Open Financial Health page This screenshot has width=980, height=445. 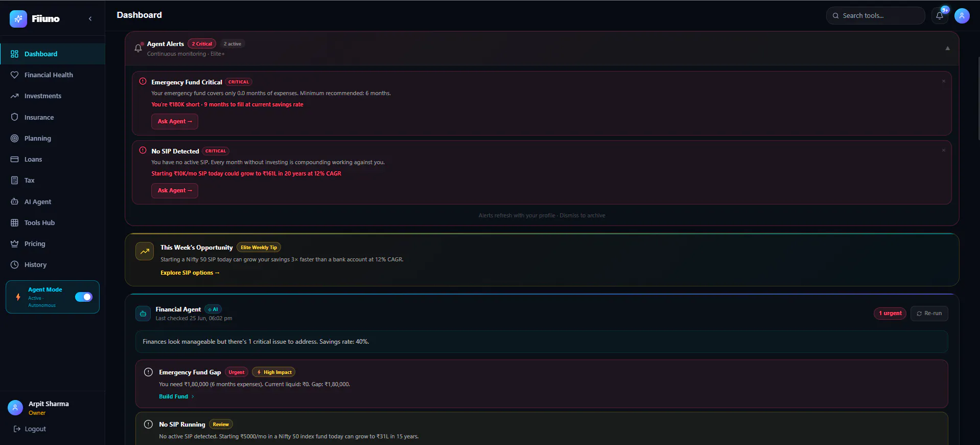pyautogui.click(x=53, y=75)
